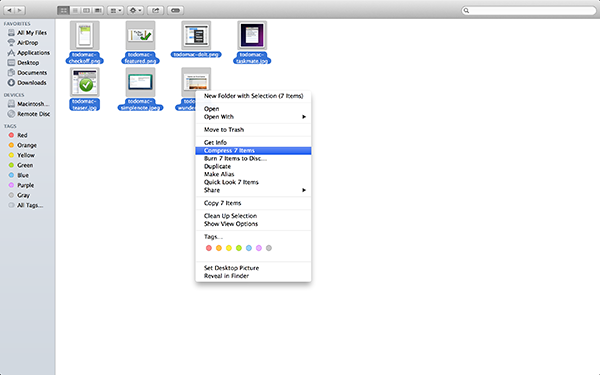Select the todomac-featured.png file thumbnail
The height and width of the screenshot is (375, 600).
tap(140, 35)
